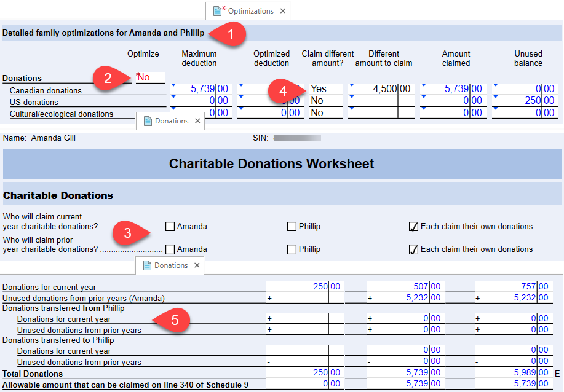Select Canadian donations maximum deduction 5,739.00

pos(201,88)
